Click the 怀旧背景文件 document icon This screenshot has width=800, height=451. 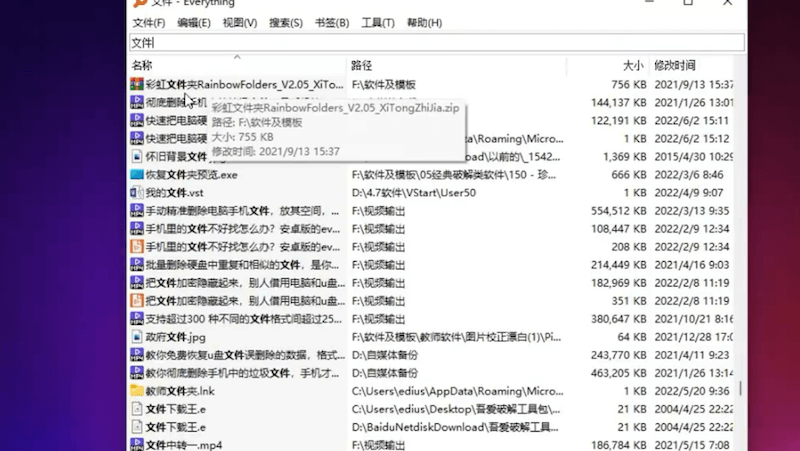137,157
